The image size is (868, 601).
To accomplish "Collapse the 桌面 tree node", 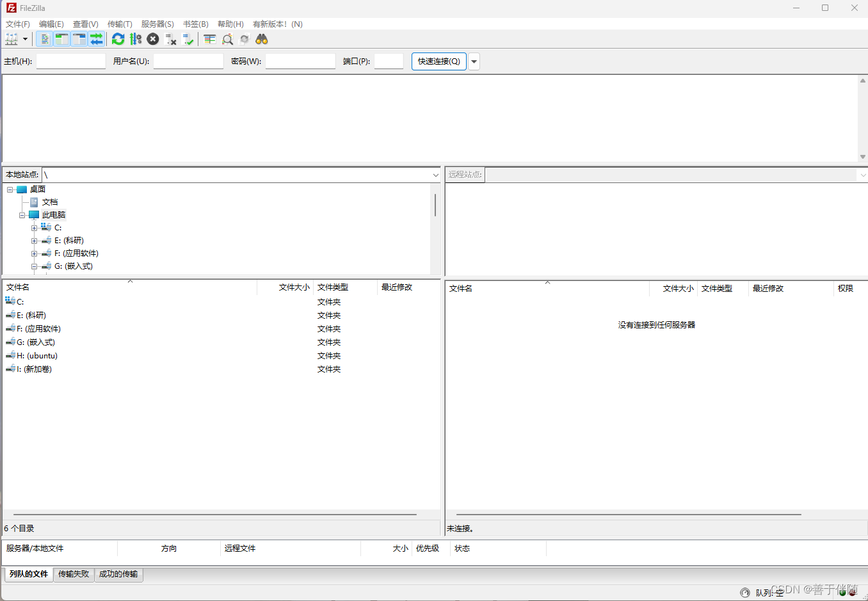I will pos(10,189).
